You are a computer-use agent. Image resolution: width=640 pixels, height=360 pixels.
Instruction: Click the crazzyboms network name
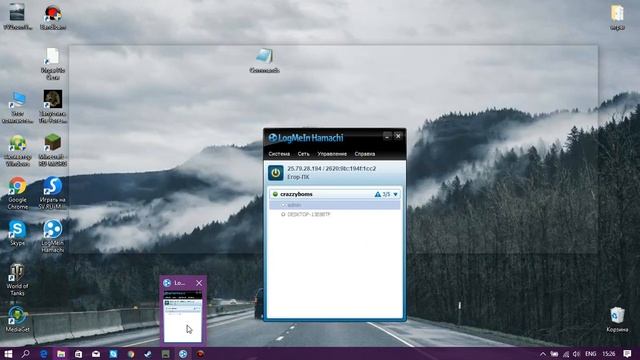296,194
